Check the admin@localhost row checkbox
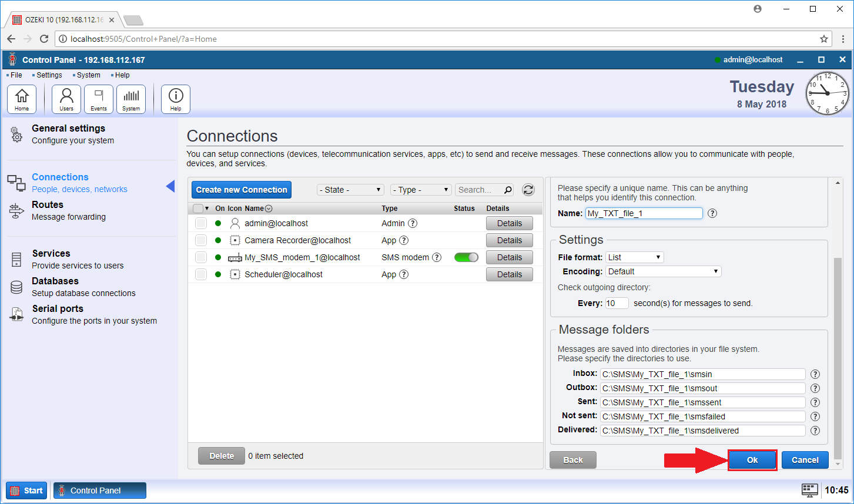Screen dimensions: 854x504 coord(201,223)
